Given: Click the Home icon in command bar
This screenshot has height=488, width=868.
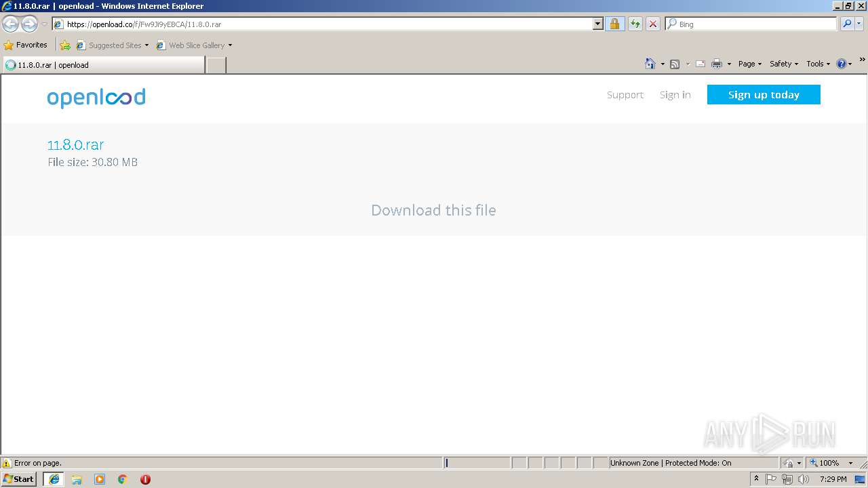Looking at the screenshot, I should click(x=650, y=64).
